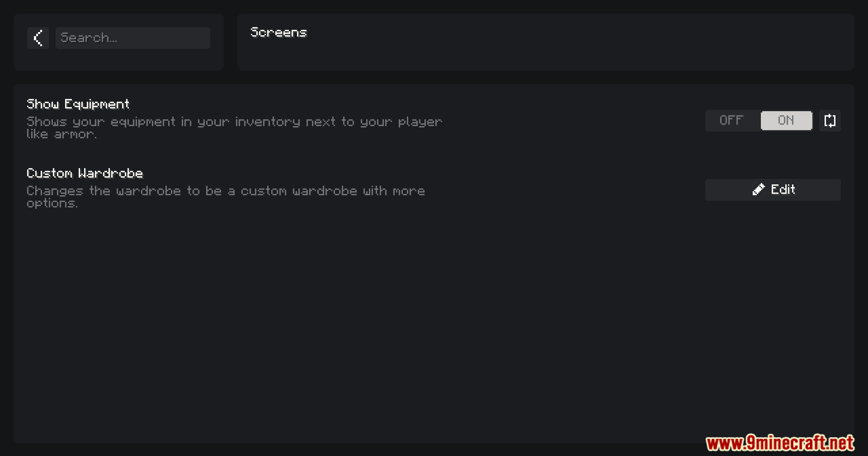
Task: Click the Screens title bar panel background
Action: coord(546,42)
